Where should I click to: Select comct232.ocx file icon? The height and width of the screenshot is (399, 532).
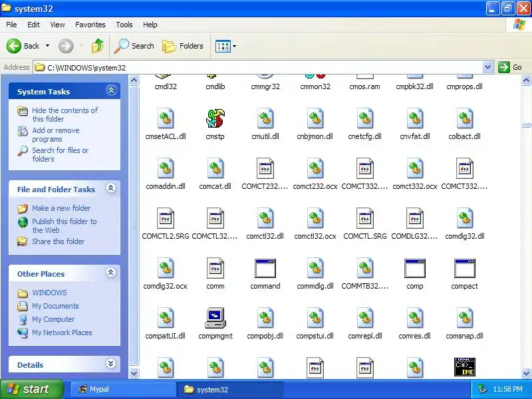(x=315, y=168)
